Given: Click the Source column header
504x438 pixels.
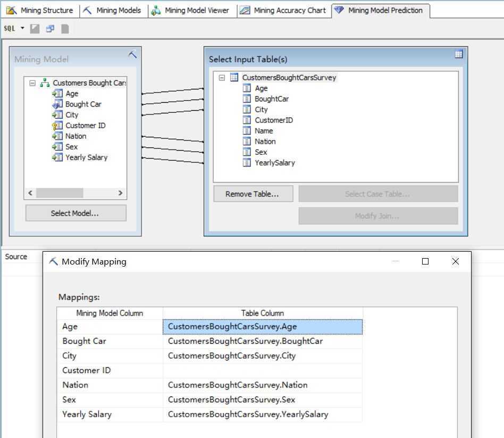Looking at the screenshot, I should pos(16,257).
